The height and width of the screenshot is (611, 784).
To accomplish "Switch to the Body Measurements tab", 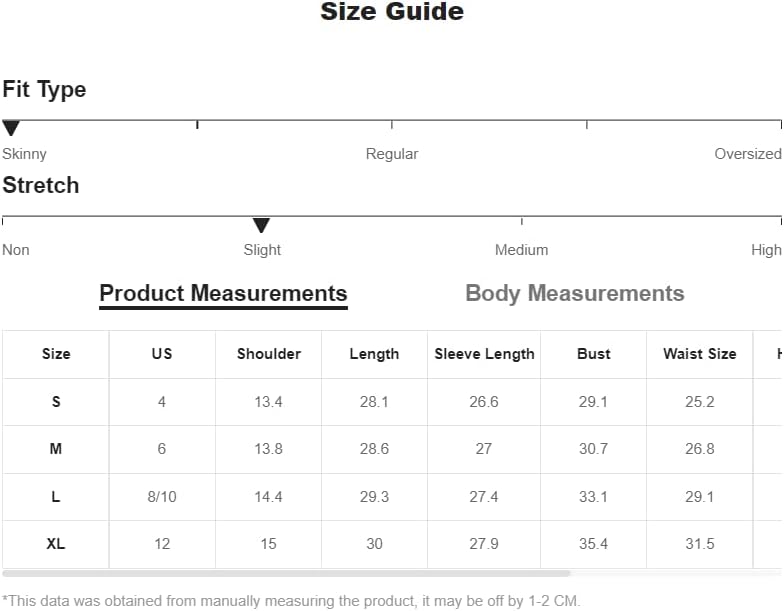I will coord(574,293).
